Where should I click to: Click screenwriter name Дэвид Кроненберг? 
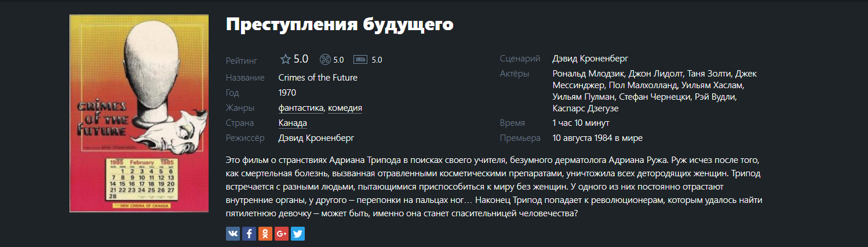[590, 59]
